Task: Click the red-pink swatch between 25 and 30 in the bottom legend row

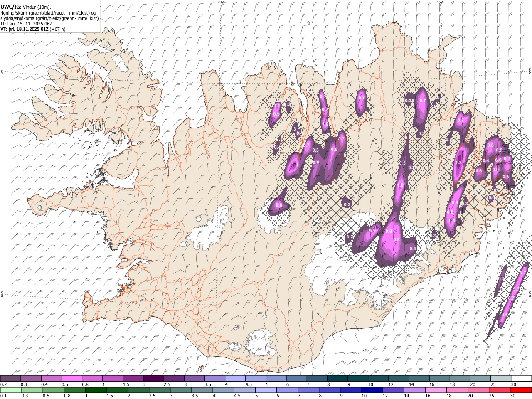Action: pos(500,390)
